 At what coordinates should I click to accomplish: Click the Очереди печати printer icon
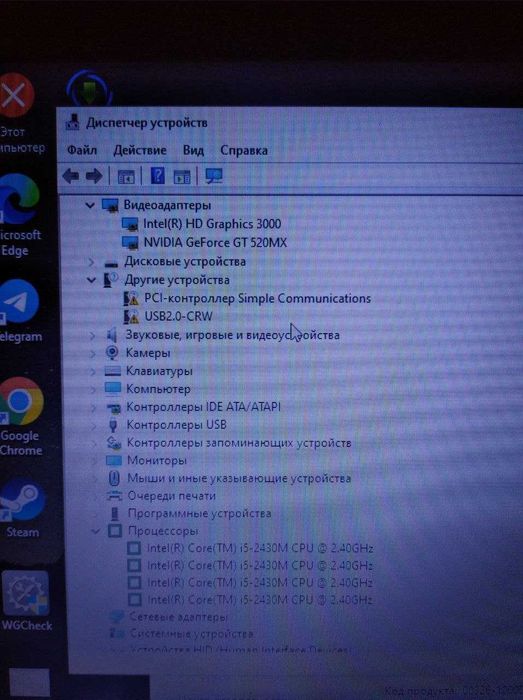point(115,496)
